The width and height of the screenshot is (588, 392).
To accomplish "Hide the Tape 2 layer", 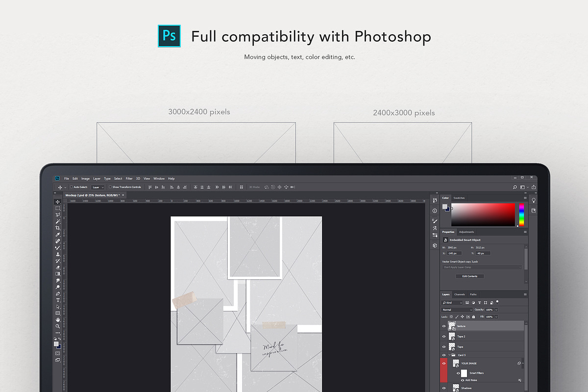I will click(x=444, y=337).
